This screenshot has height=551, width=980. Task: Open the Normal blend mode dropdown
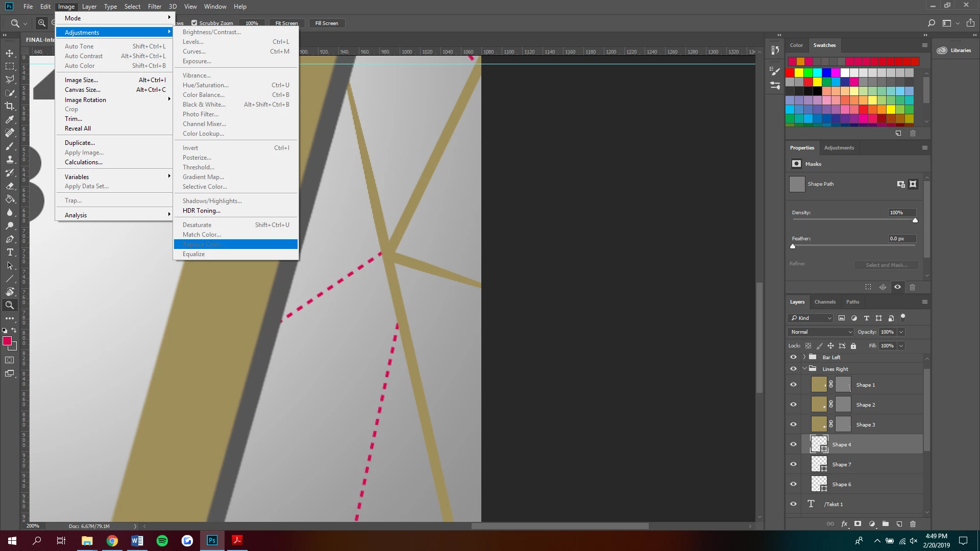coord(821,332)
